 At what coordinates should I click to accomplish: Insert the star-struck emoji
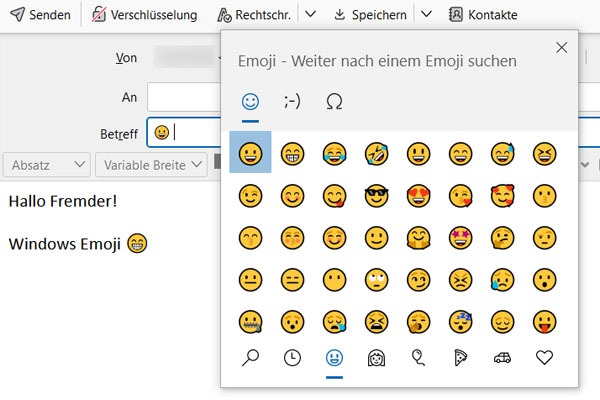click(461, 238)
